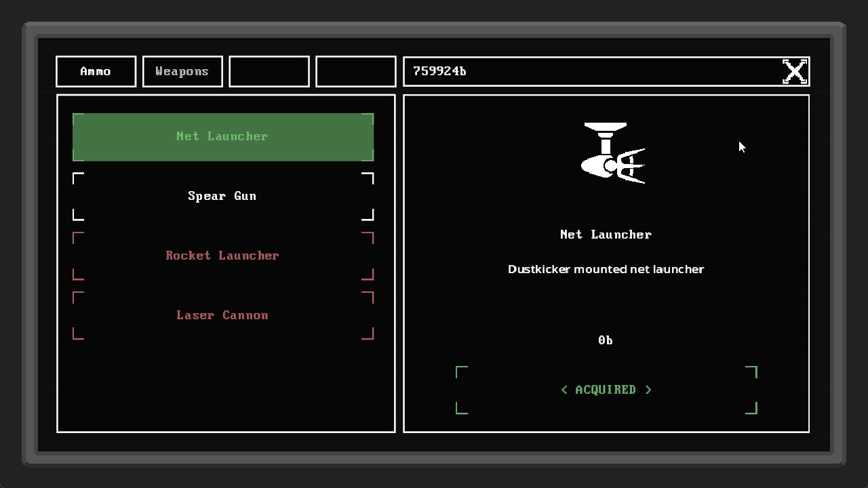Open the Weapons tab

point(182,71)
